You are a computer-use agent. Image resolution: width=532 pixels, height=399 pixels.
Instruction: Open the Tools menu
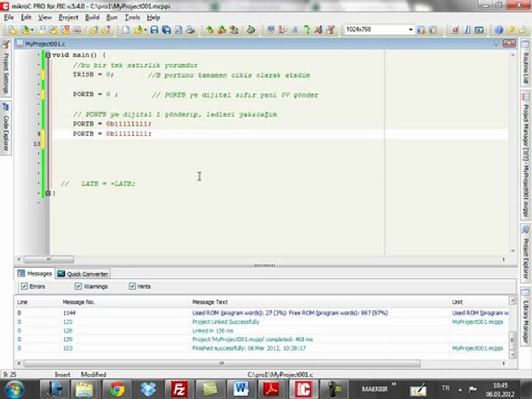132,17
